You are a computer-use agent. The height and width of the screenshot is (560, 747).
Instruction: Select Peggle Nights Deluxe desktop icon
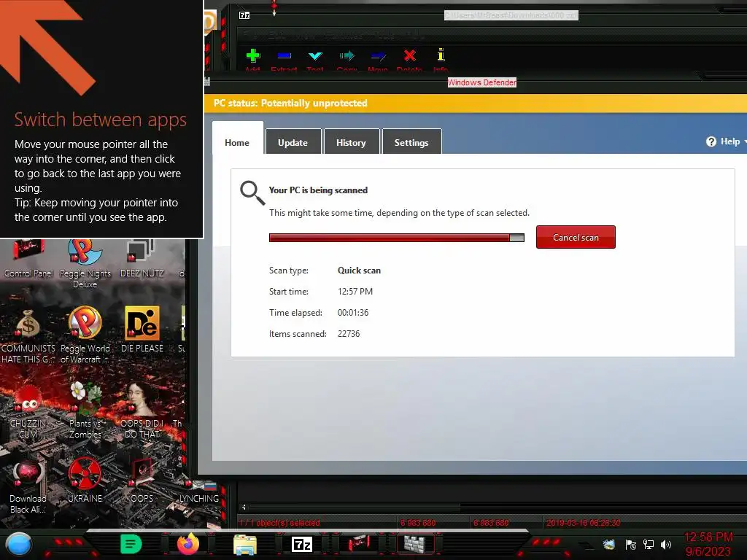[x=85, y=262]
